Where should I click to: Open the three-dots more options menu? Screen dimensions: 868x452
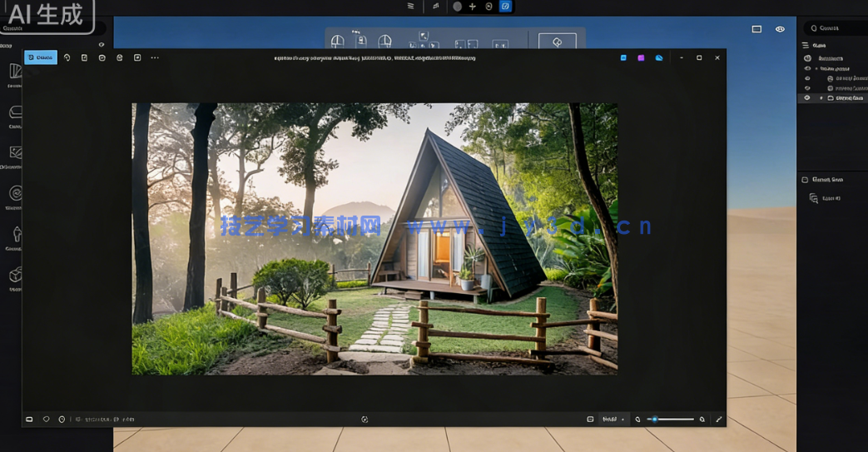point(155,57)
